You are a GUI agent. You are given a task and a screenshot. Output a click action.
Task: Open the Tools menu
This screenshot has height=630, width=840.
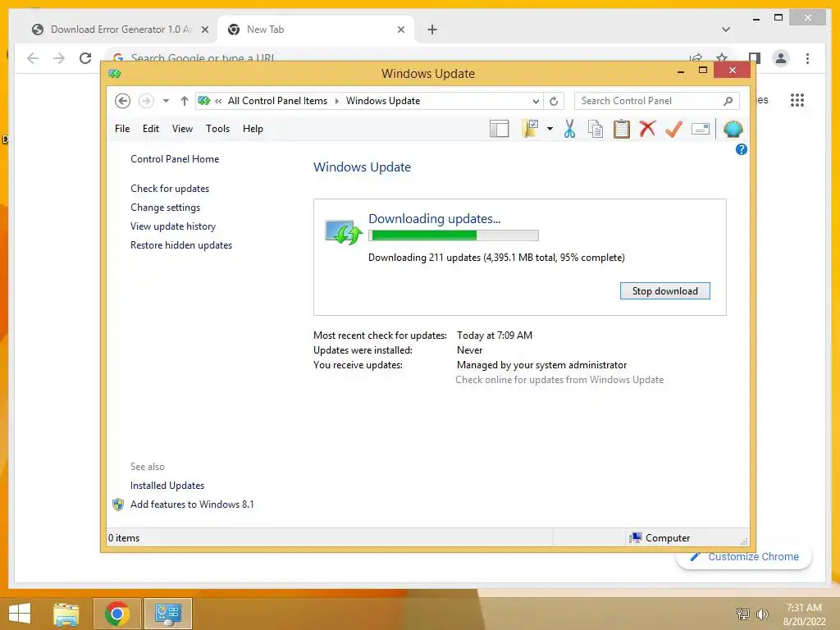tap(217, 129)
